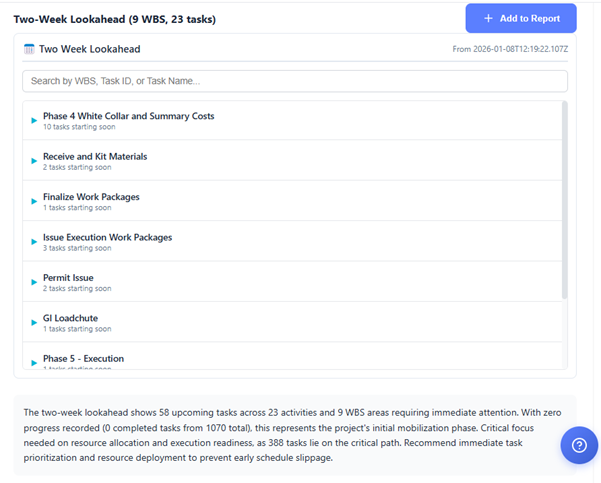The height and width of the screenshot is (483, 601).
Task: Click the task list vertical scrollbar
Action: tap(564, 200)
